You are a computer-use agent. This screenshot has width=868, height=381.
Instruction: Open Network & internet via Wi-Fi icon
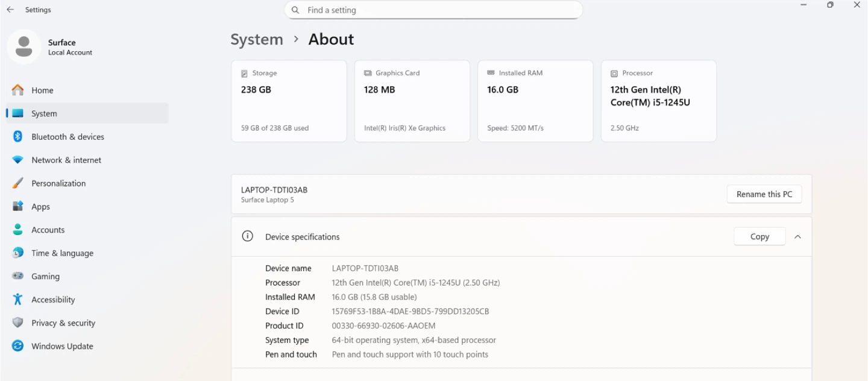[18, 160]
